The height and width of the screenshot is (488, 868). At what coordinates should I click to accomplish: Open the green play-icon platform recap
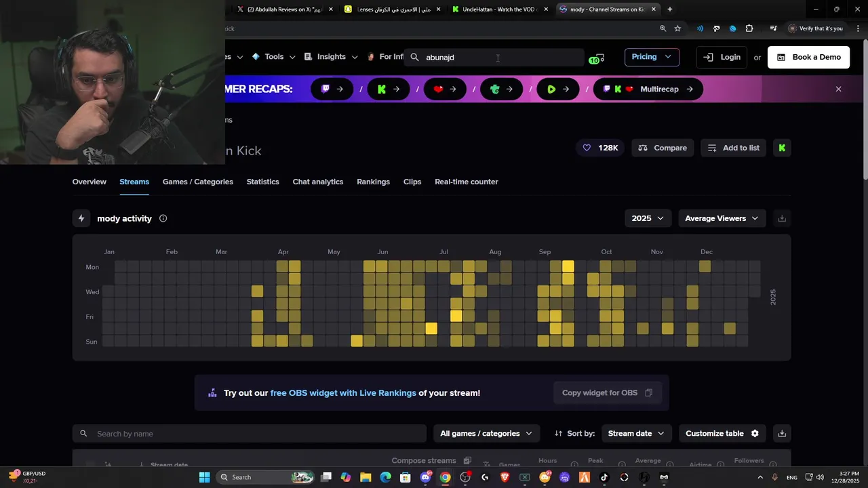point(558,89)
